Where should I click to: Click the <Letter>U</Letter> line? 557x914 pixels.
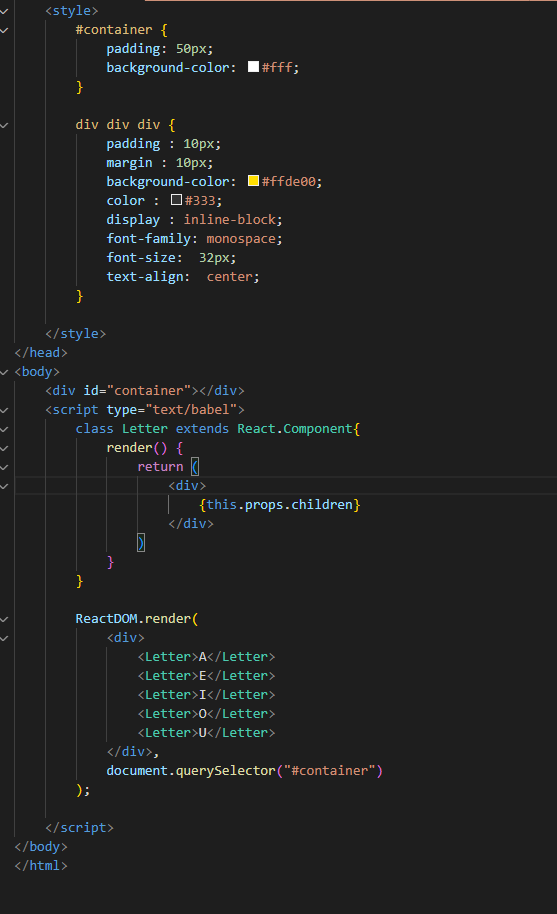[206, 733]
